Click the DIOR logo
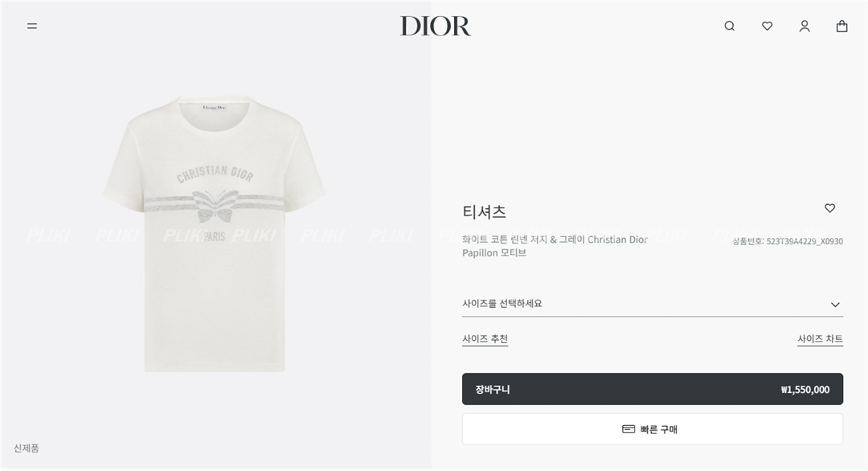Image resolution: width=868 pixels, height=471 pixels. (x=435, y=26)
